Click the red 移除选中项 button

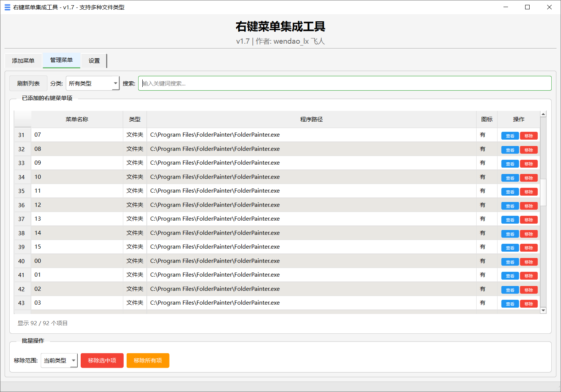click(102, 360)
